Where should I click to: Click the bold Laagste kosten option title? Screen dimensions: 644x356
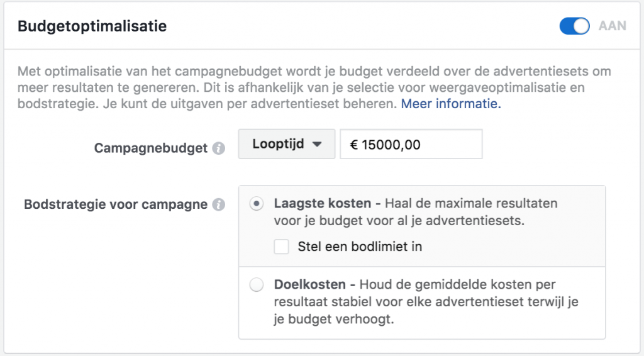click(323, 203)
